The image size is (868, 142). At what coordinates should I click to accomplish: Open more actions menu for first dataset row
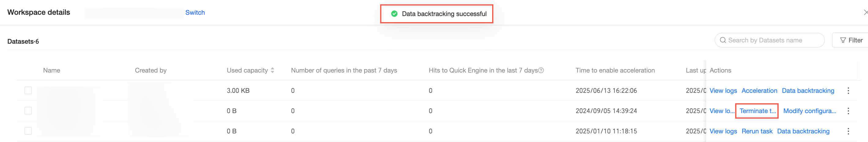coord(848,91)
